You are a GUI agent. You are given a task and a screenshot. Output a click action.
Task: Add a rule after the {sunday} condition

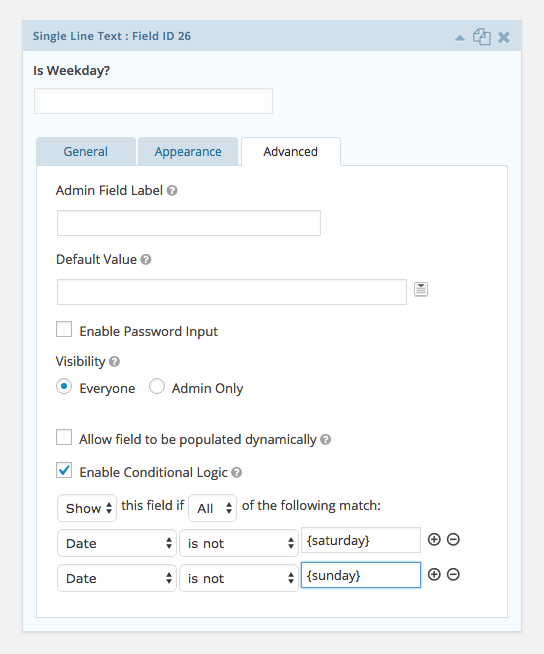click(x=434, y=574)
